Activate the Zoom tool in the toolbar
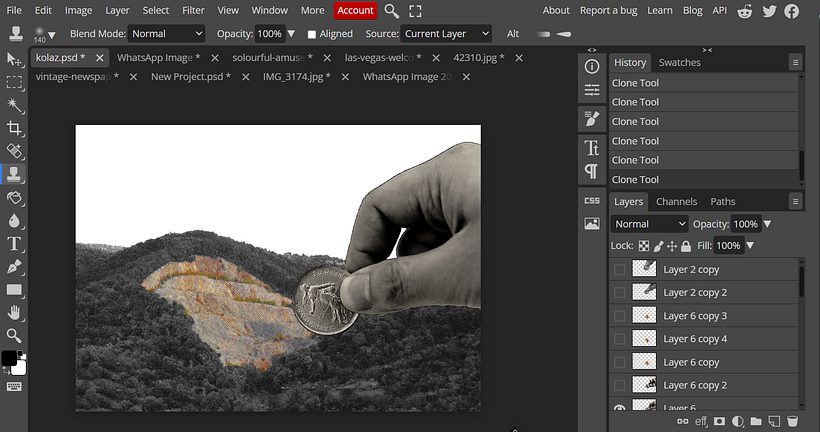The image size is (820, 432). [14, 336]
